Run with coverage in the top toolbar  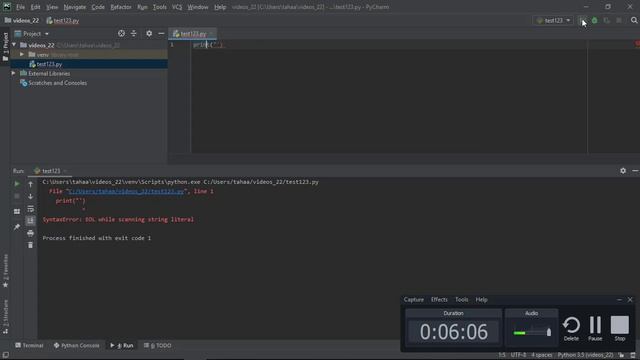(607, 20)
